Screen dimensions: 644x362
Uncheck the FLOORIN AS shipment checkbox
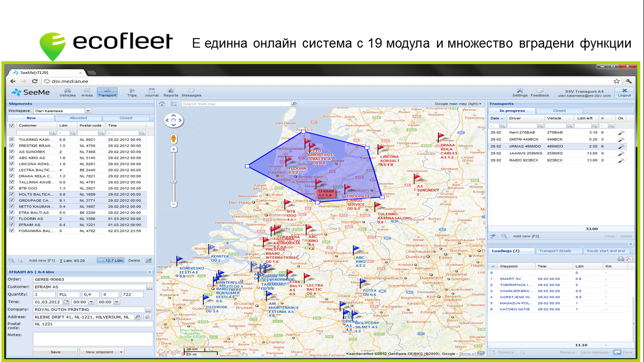point(12,219)
